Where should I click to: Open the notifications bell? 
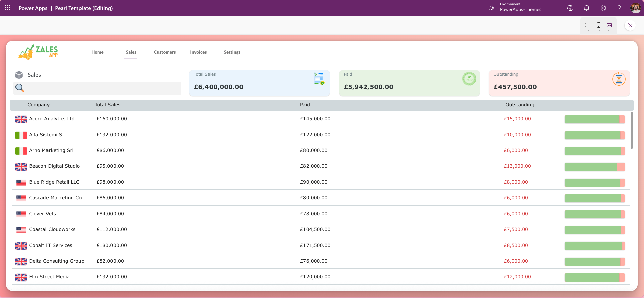coord(587,8)
